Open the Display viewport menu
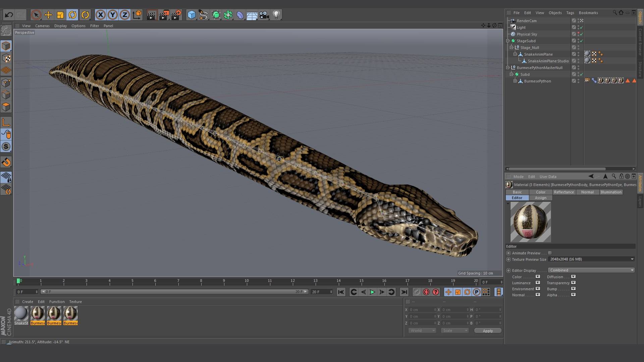The height and width of the screenshot is (362, 644). point(60,26)
